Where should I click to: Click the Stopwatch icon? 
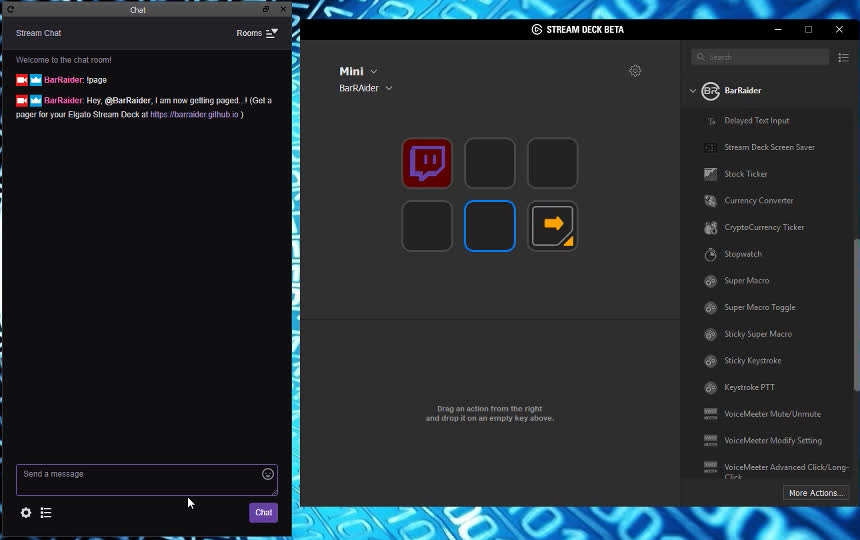711,254
